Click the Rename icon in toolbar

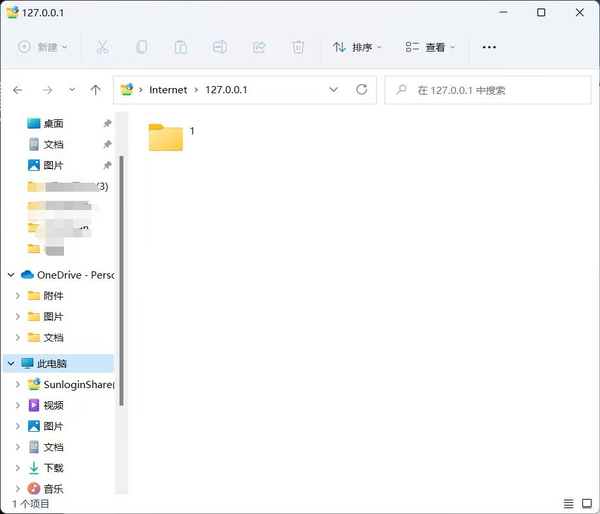[x=220, y=47]
